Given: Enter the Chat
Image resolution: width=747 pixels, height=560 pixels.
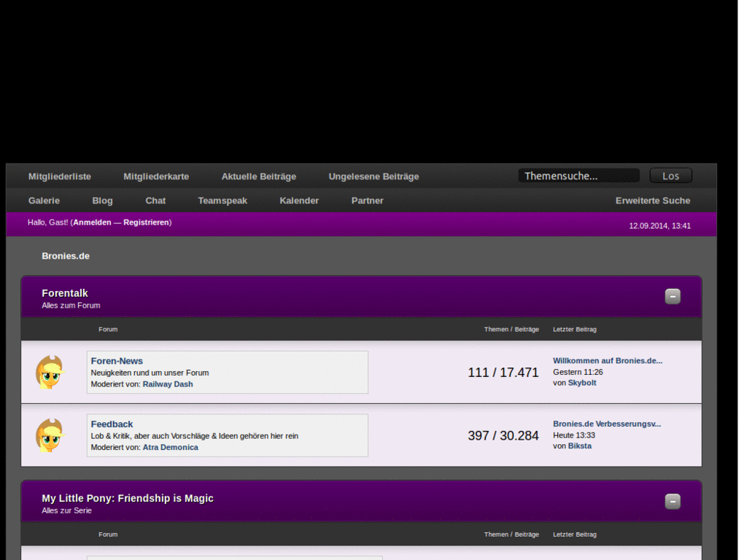Looking at the screenshot, I should [x=155, y=201].
